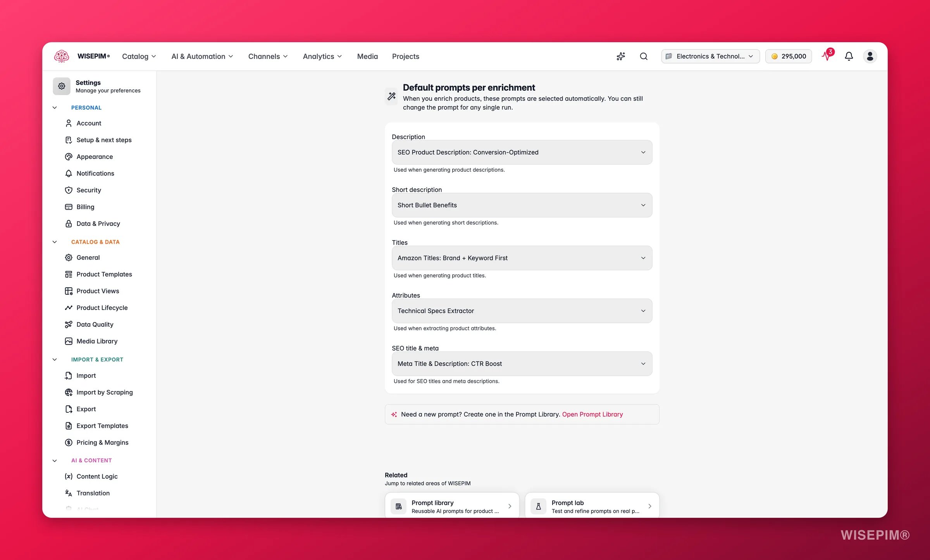Click the Pricing & Margins dollar icon
The width and height of the screenshot is (930, 560).
[69, 443]
